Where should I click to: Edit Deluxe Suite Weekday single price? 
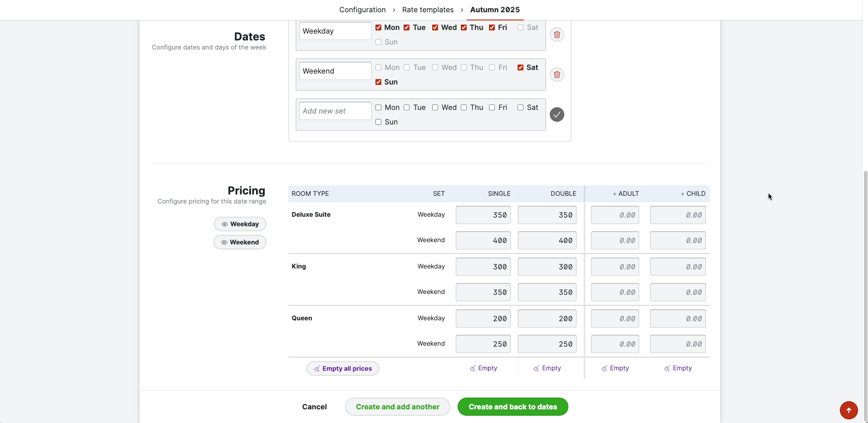483,215
